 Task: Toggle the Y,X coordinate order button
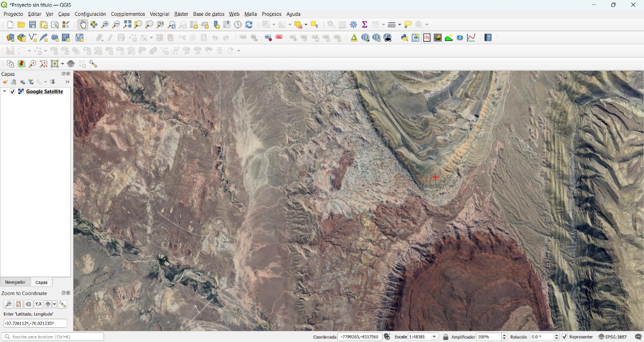coord(38,304)
